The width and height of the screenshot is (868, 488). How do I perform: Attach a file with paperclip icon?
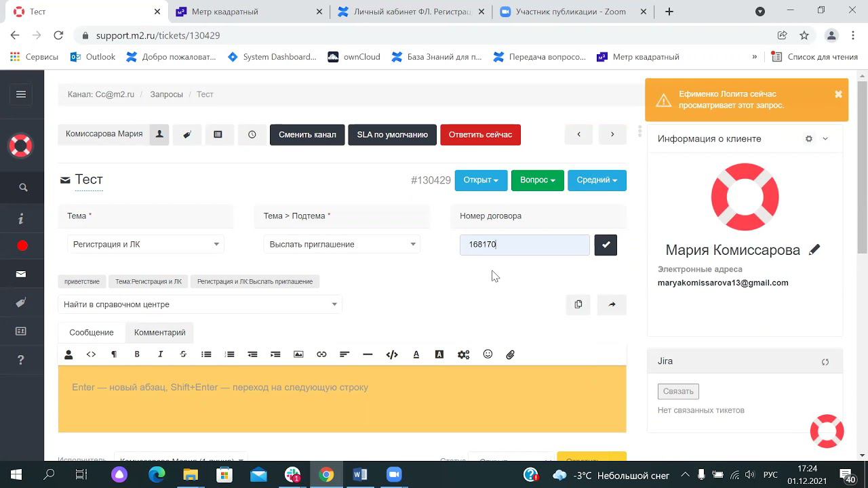coord(511,354)
